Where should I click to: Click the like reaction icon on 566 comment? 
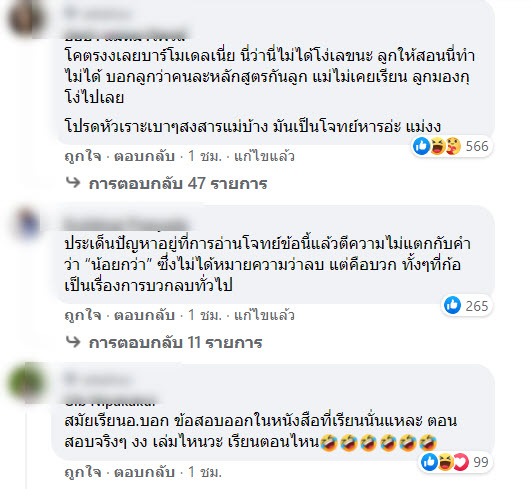coord(421,146)
